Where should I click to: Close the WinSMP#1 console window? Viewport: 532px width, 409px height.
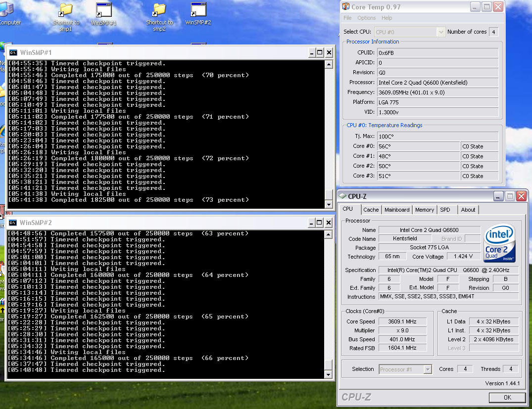coord(329,52)
